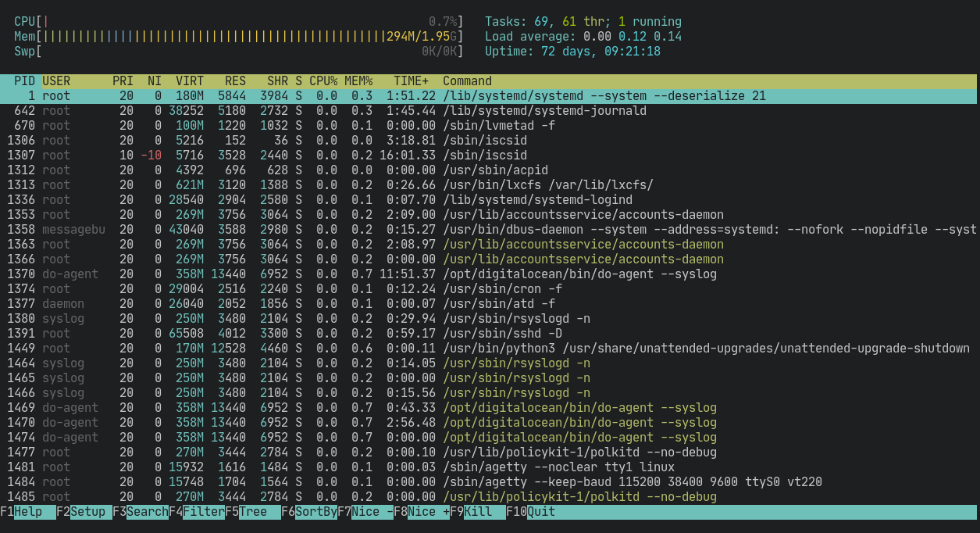Sort by the SHR column header
This screenshot has height=533, width=980.
click(x=277, y=81)
